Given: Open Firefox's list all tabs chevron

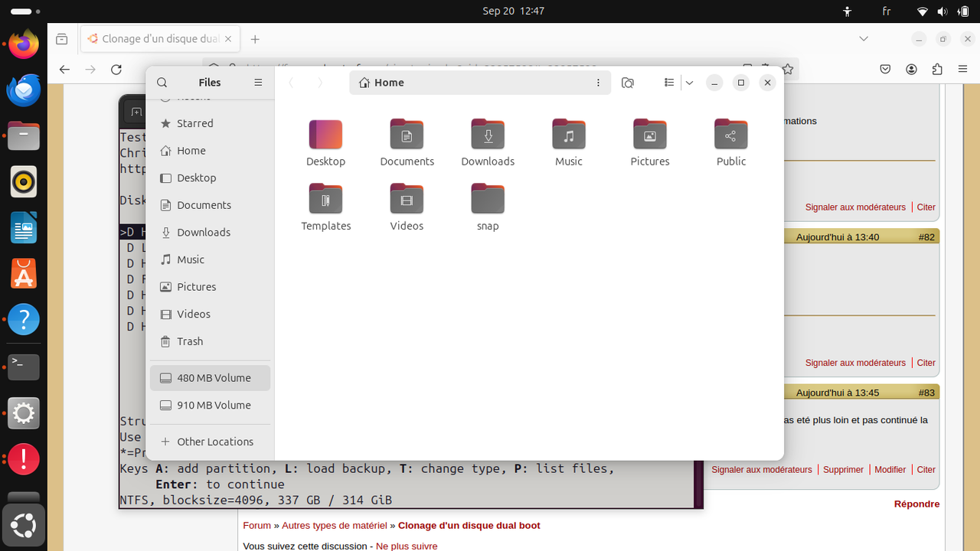Looking at the screenshot, I should click(x=864, y=38).
